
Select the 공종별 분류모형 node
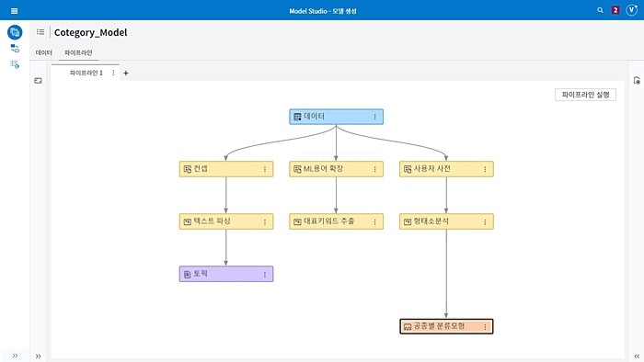click(446, 326)
